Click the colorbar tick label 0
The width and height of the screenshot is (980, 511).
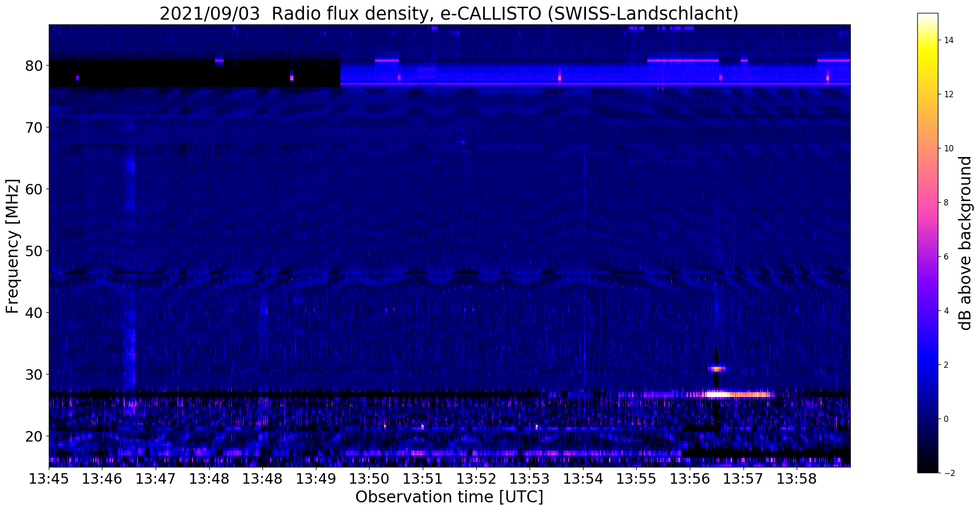(946, 419)
